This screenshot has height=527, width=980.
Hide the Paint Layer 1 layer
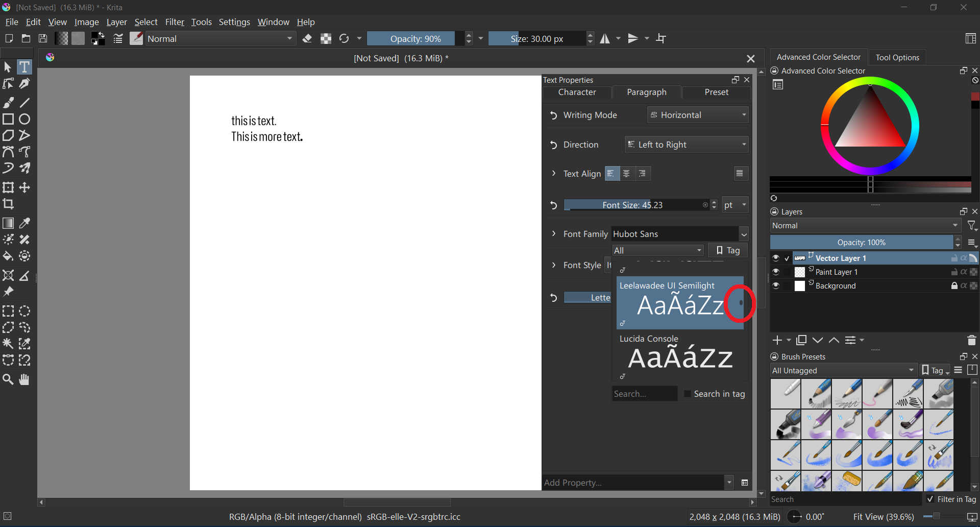pyautogui.click(x=776, y=272)
